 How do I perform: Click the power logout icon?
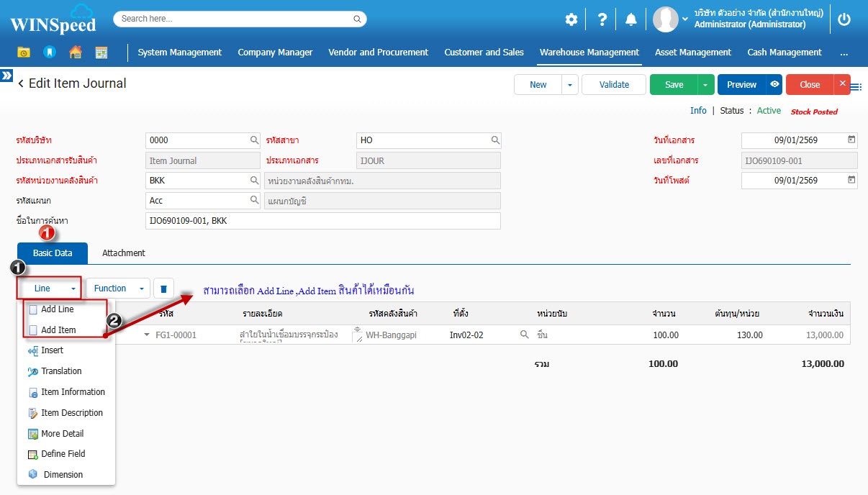point(844,20)
